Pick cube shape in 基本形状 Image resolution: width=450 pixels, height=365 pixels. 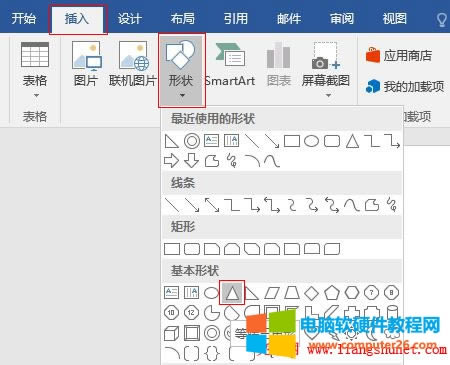coord(172,333)
